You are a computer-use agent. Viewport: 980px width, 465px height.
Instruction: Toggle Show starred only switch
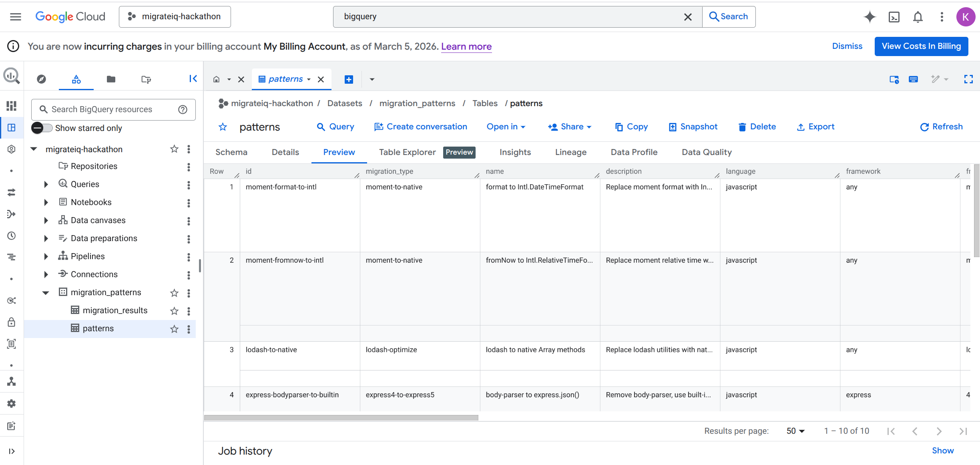42,128
